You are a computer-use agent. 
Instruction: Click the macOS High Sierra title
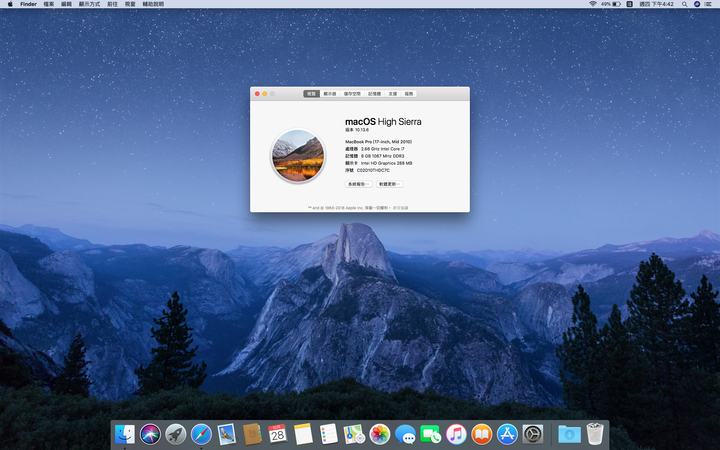coord(383,122)
